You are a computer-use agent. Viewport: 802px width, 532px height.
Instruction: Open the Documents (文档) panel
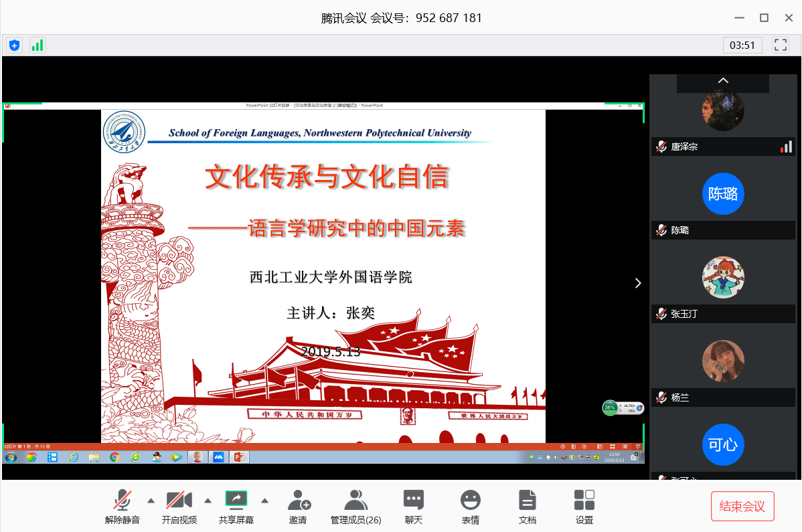[x=528, y=506]
